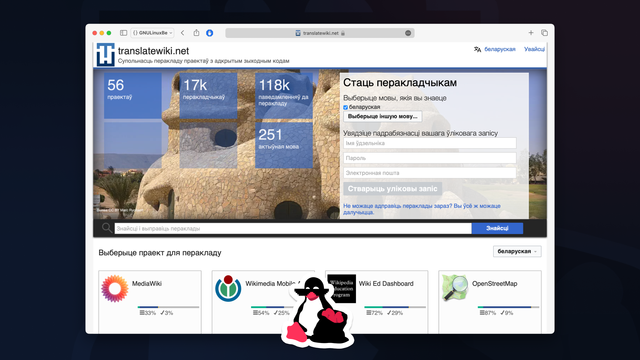Focus the Імя ўдзельніка username field

point(430,143)
